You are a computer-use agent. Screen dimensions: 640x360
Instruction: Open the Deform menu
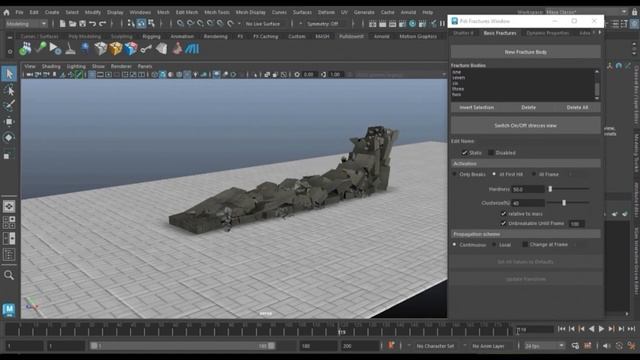326,12
